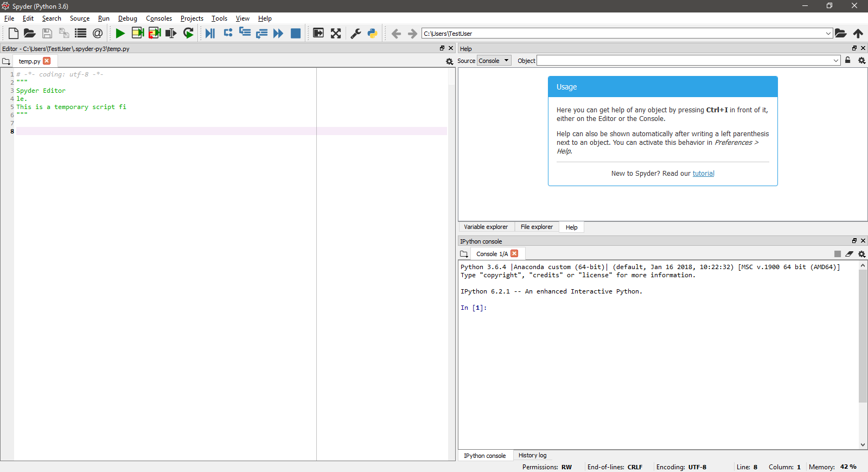Switch to the File explorer tab
The height and width of the screenshot is (472, 868).
pyautogui.click(x=537, y=227)
